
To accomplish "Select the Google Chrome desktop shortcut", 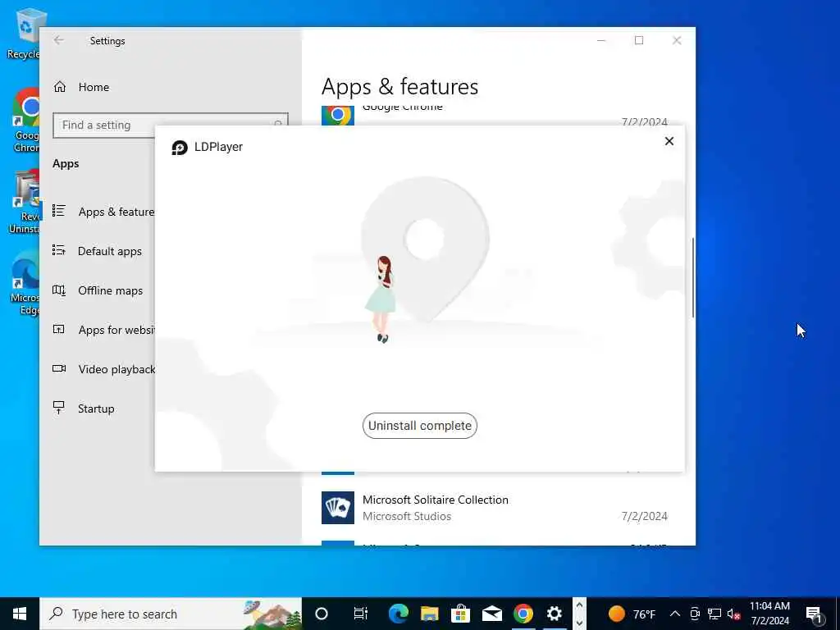I will click(25, 121).
